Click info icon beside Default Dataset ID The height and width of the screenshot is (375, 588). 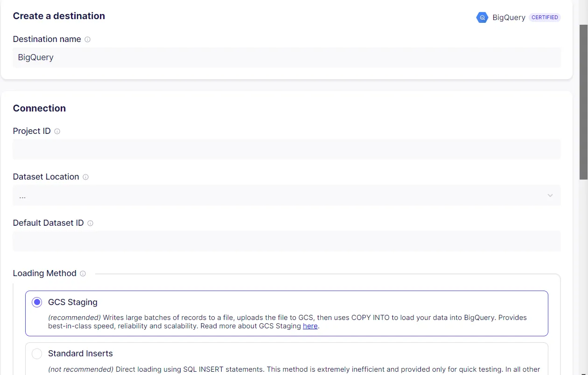point(90,223)
